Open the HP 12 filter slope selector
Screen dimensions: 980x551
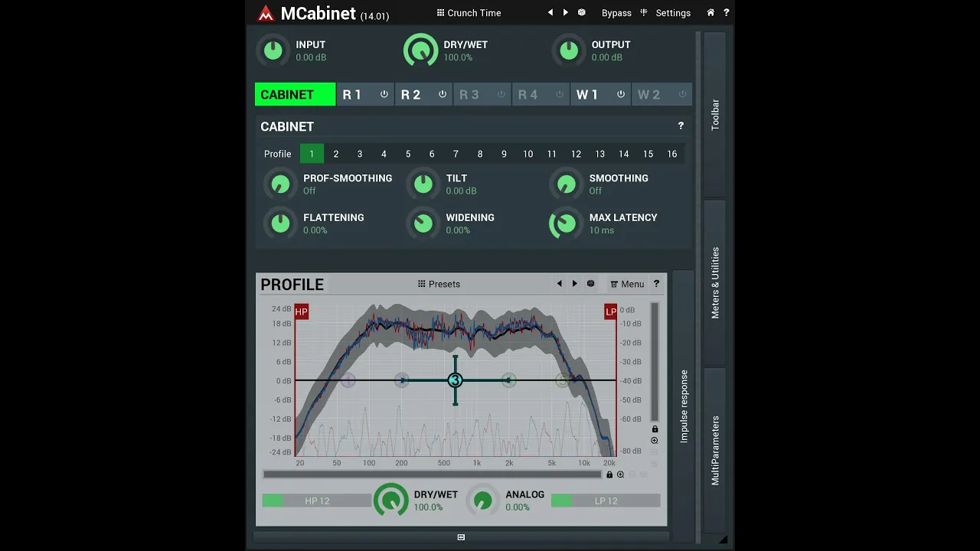point(317,500)
